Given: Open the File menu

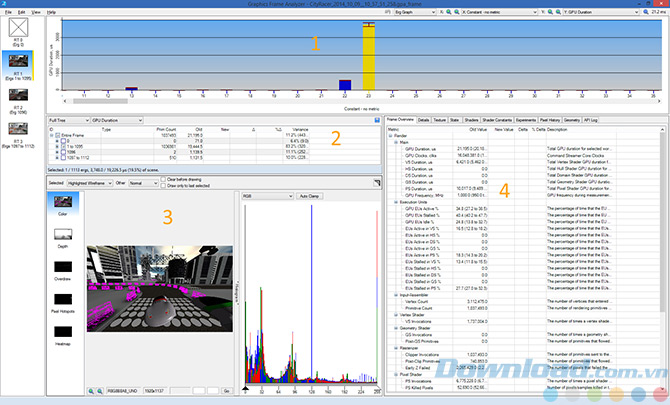Looking at the screenshot, I should pos(7,12).
